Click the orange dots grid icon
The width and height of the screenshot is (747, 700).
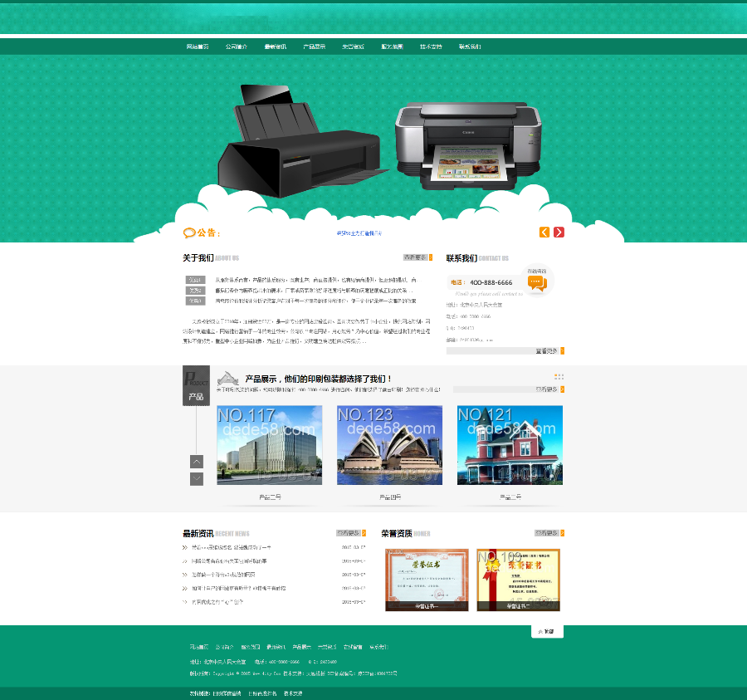pos(559,377)
